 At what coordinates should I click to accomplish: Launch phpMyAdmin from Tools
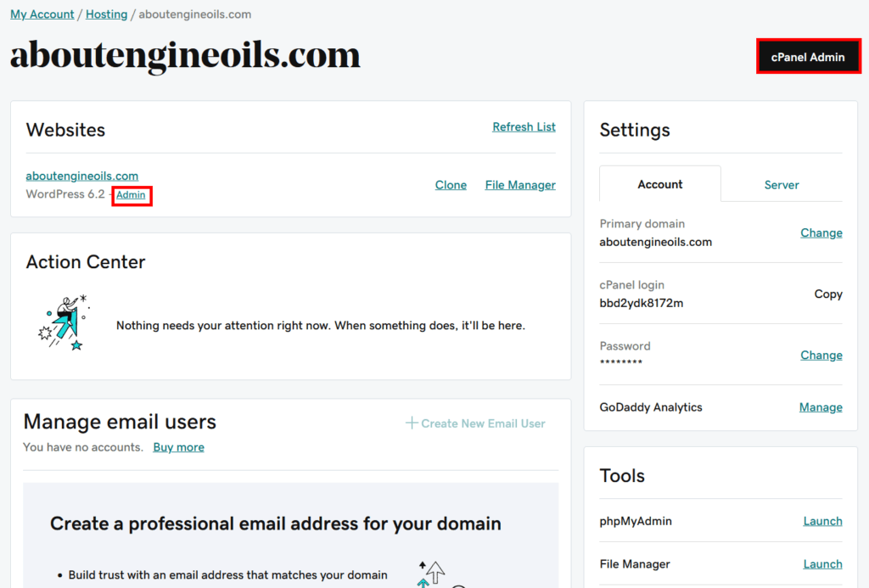pyautogui.click(x=822, y=522)
